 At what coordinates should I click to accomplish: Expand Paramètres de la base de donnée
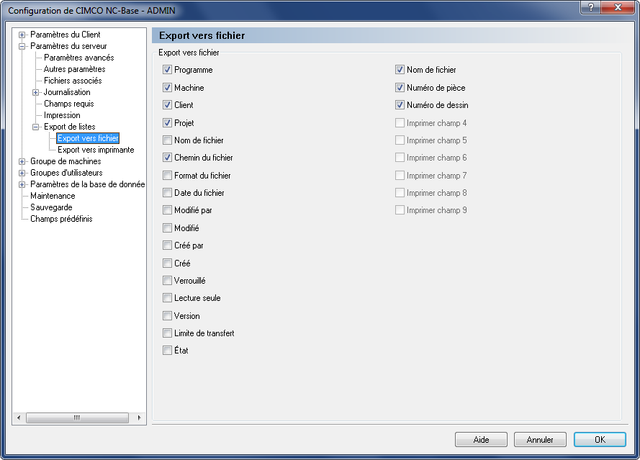(x=22, y=184)
